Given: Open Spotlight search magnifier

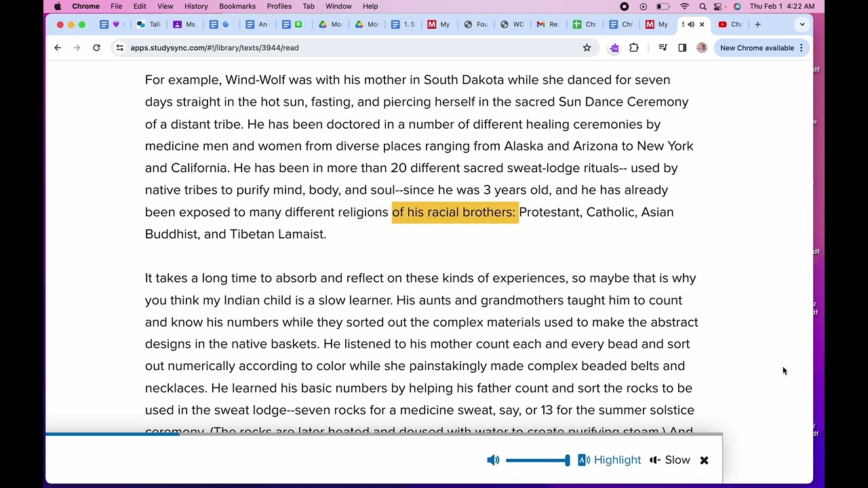Looking at the screenshot, I should (x=703, y=6).
